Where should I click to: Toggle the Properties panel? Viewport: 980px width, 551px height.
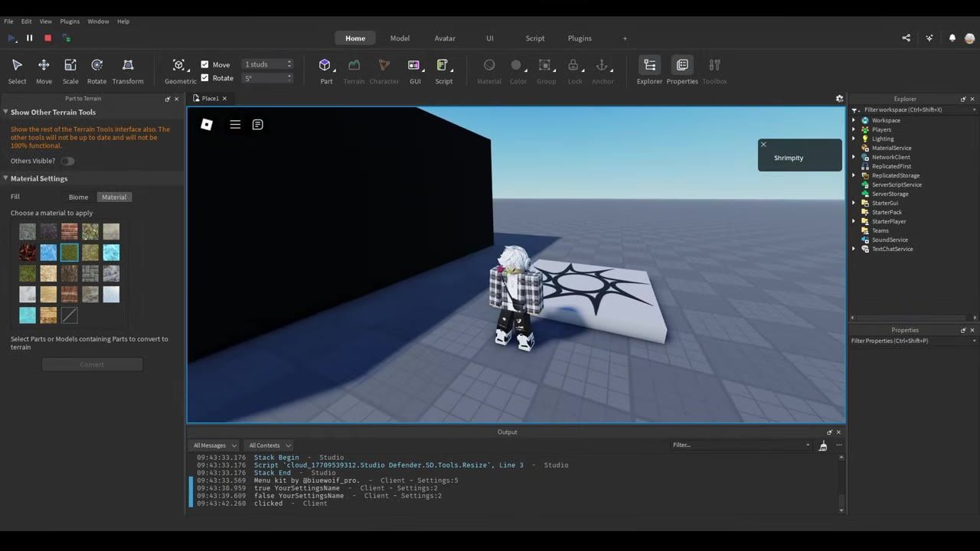point(682,71)
